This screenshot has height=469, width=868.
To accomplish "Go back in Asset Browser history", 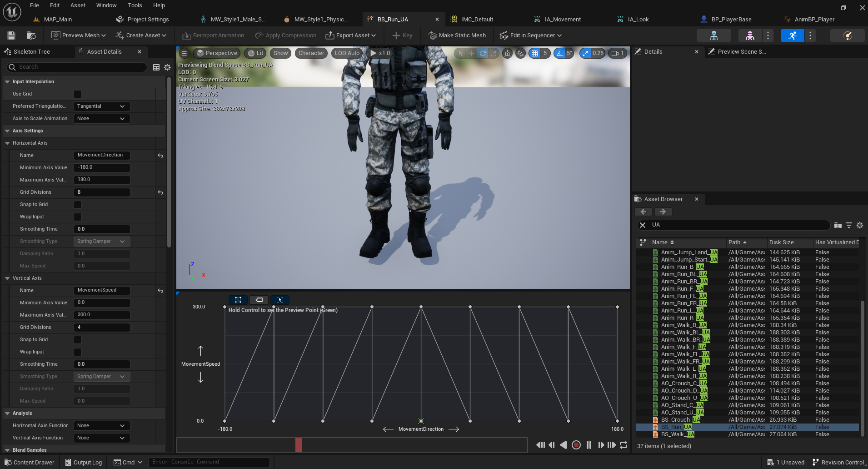I will coord(644,212).
